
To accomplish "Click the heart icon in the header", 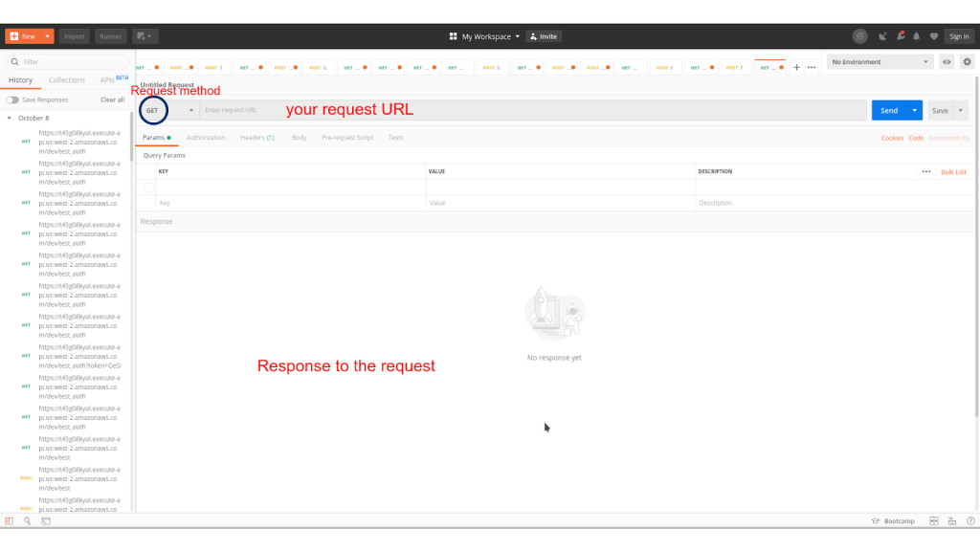I will pos(932,36).
